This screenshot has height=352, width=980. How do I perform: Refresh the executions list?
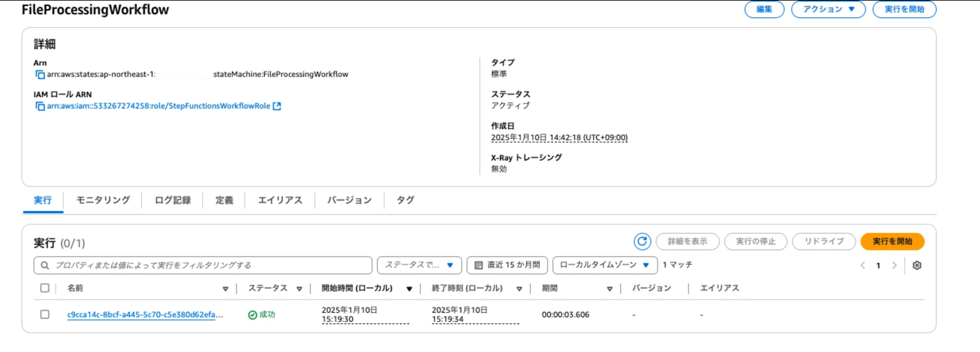point(642,241)
